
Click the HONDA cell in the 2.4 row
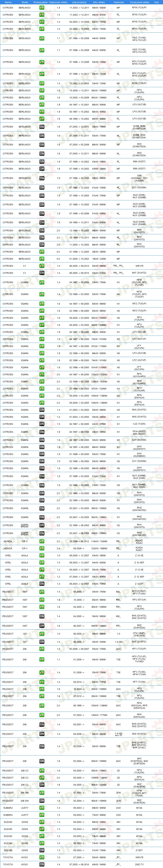coord(8,548)
